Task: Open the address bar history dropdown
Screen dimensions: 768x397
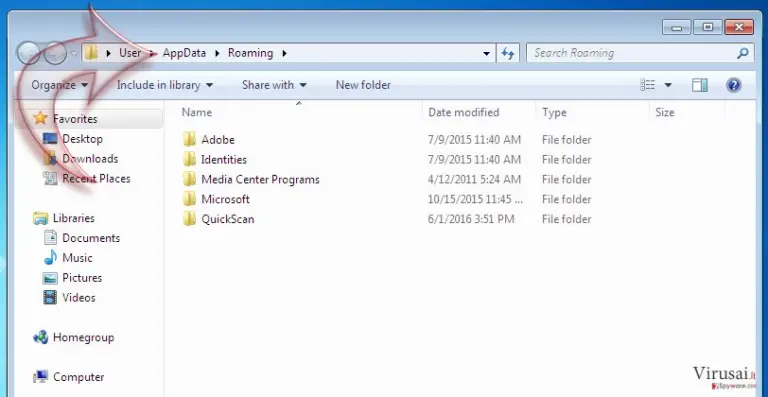Action: pos(486,53)
